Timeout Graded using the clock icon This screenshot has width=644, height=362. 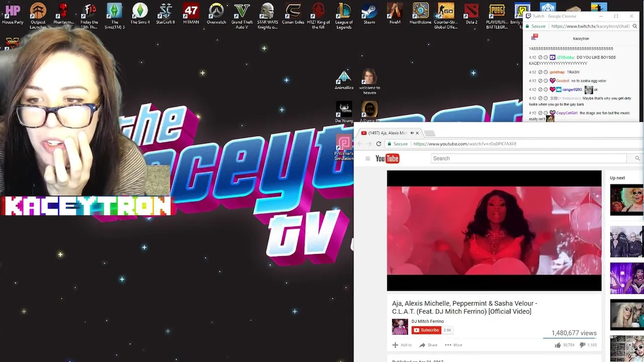coord(546,80)
